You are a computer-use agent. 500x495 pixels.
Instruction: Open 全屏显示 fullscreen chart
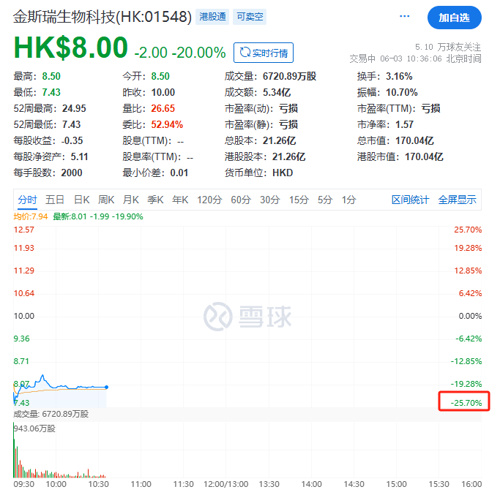point(457,200)
